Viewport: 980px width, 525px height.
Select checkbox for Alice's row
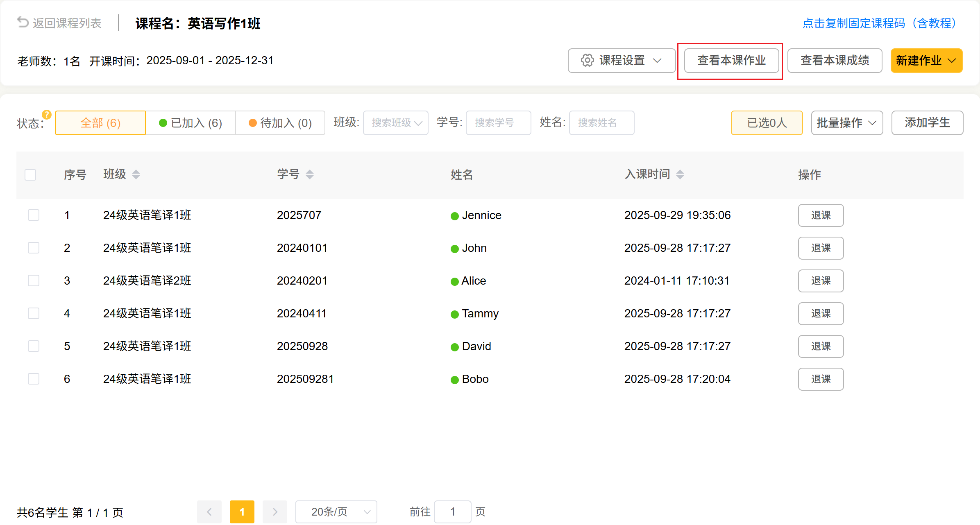[x=34, y=281]
